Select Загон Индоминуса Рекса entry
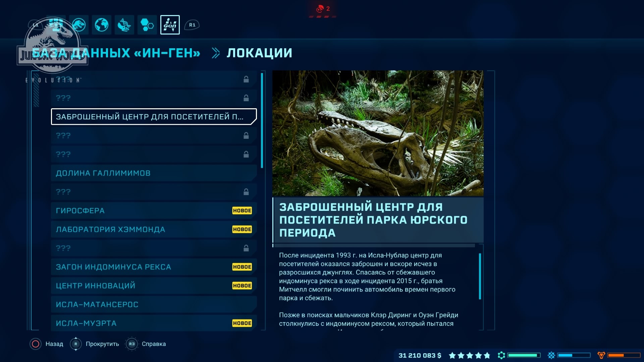Screen dimensions: 644x362 [154, 267]
